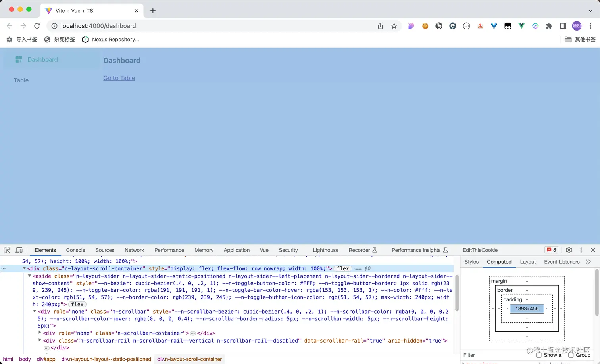
Task: Open the Vue tab in DevTools
Action: 264,250
